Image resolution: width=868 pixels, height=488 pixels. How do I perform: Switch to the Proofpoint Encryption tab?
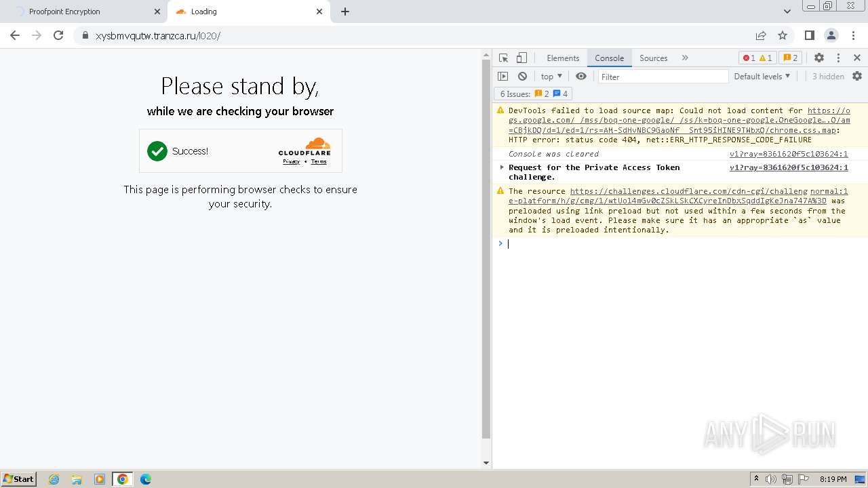point(83,12)
